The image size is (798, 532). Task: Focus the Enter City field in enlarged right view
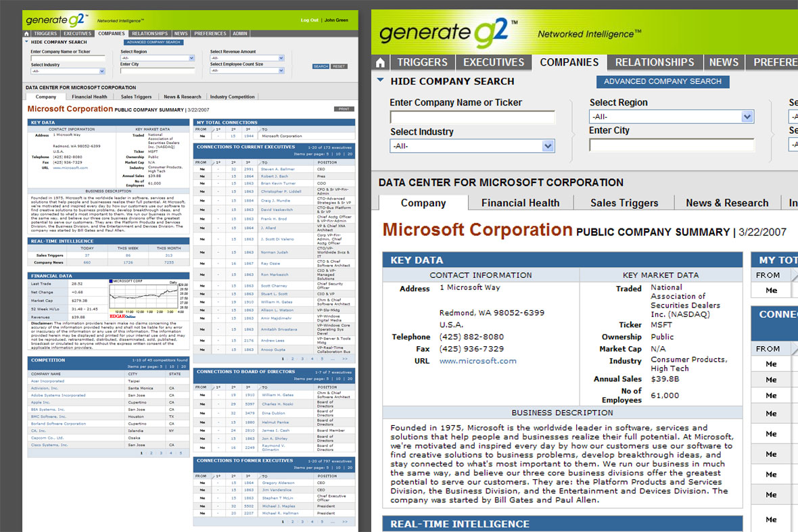672,145
